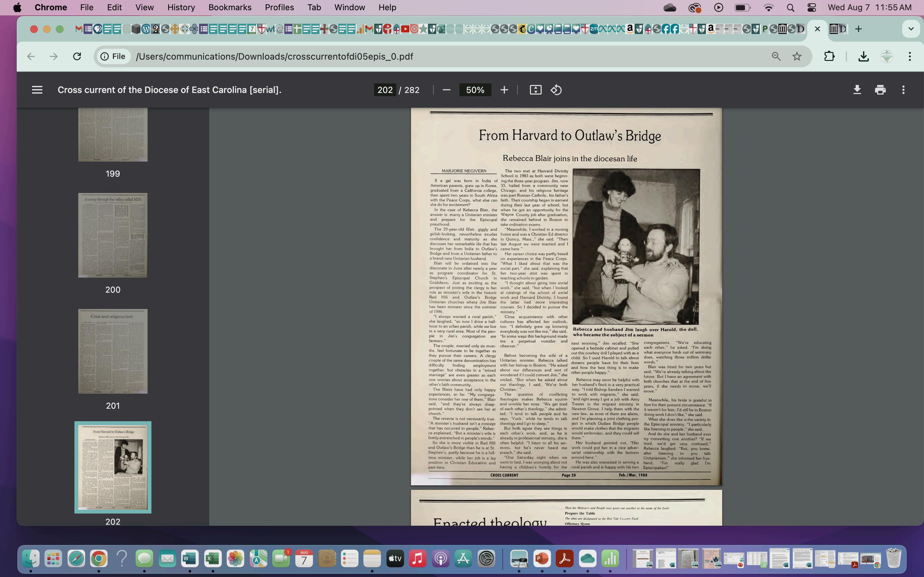This screenshot has height=577, width=924.
Task: Rotate the PDF counterclockwise
Action: [556, 90]
